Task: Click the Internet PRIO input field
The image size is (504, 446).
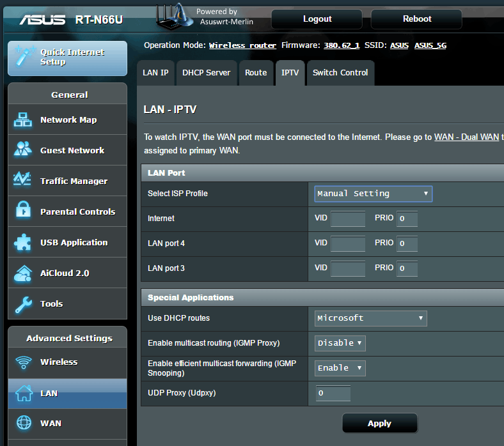Action: [x=407, y=219]
